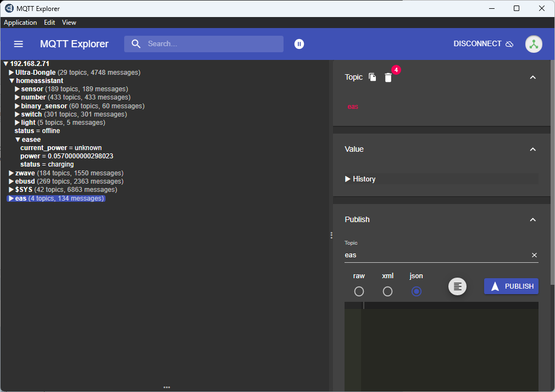
Task: Expand the ebusd topic node
Action: tap(12, 181)
